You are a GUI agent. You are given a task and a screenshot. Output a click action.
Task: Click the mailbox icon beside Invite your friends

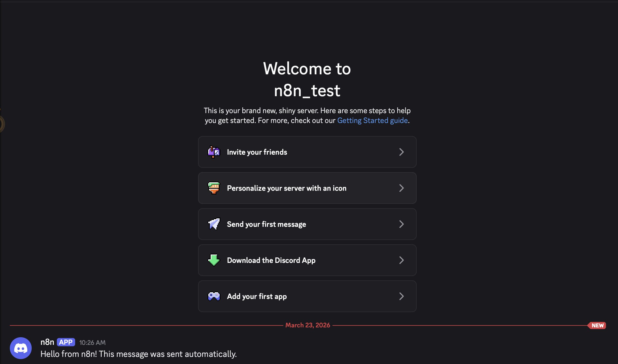[x=214, y=152]
